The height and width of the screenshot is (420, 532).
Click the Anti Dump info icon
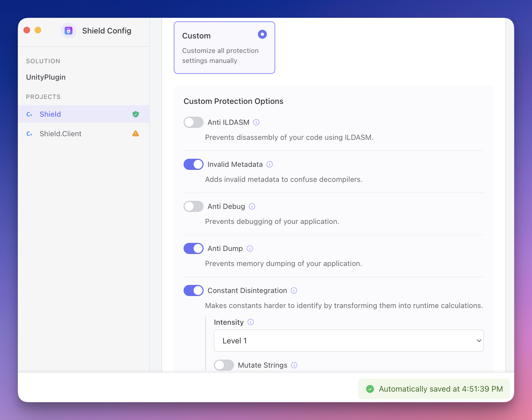pyautogui.click(x=250, y=248)
